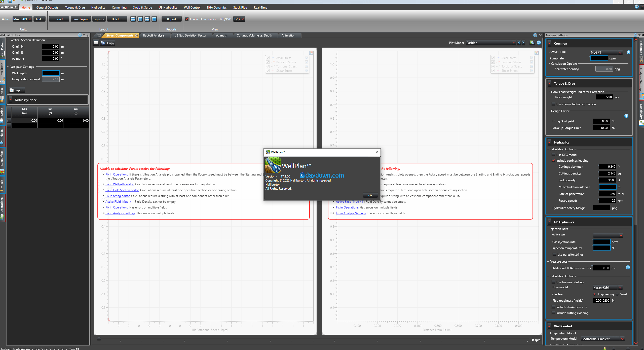Screen dimensions: 644x350
Task: Enable Use sheave friction correction
Action: [x=553, y=104]
